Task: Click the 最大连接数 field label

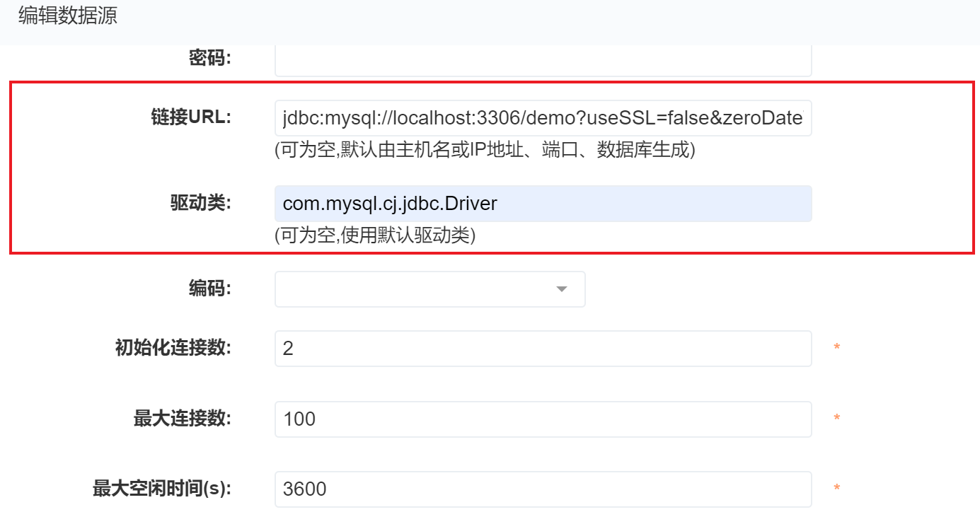Action: pyautogui.click(x=182, y=419)
